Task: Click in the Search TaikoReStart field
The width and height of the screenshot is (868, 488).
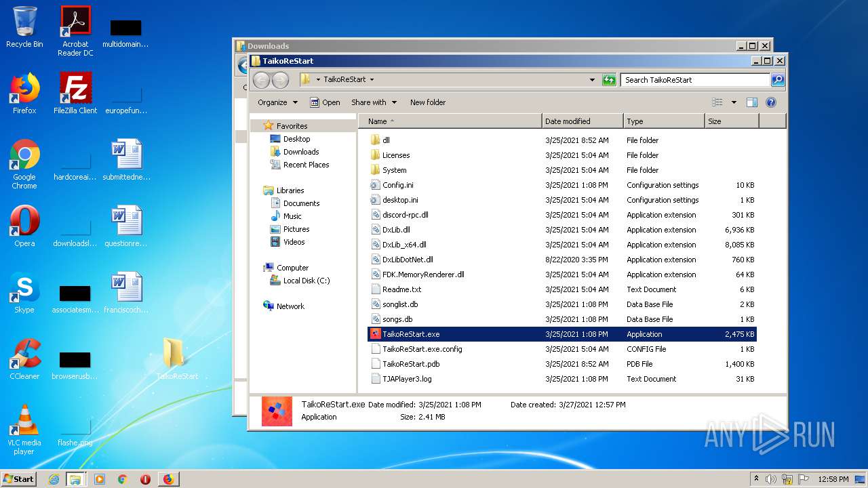Action: point(695,80)
